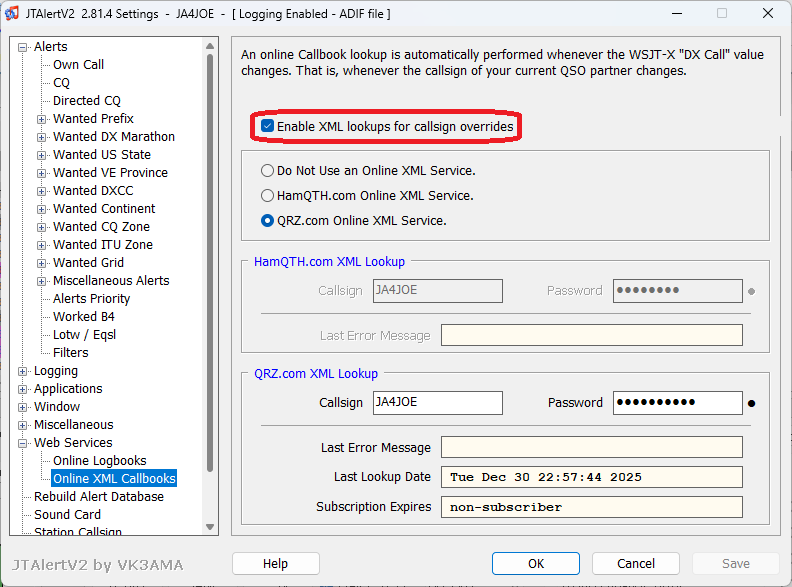Confirm settings with OK button

tap(536, 563)
